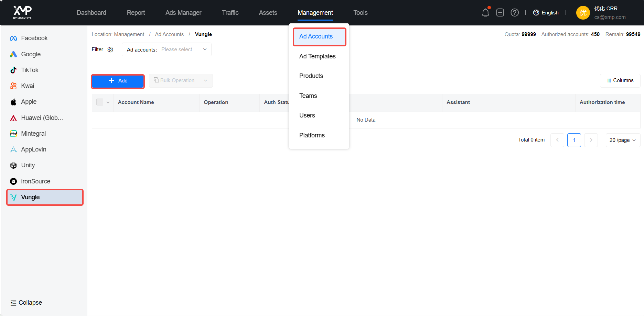This screenshot has width=644, height=316.
Task: Click the Apple icon in sidebar
Action: [13, 102]
